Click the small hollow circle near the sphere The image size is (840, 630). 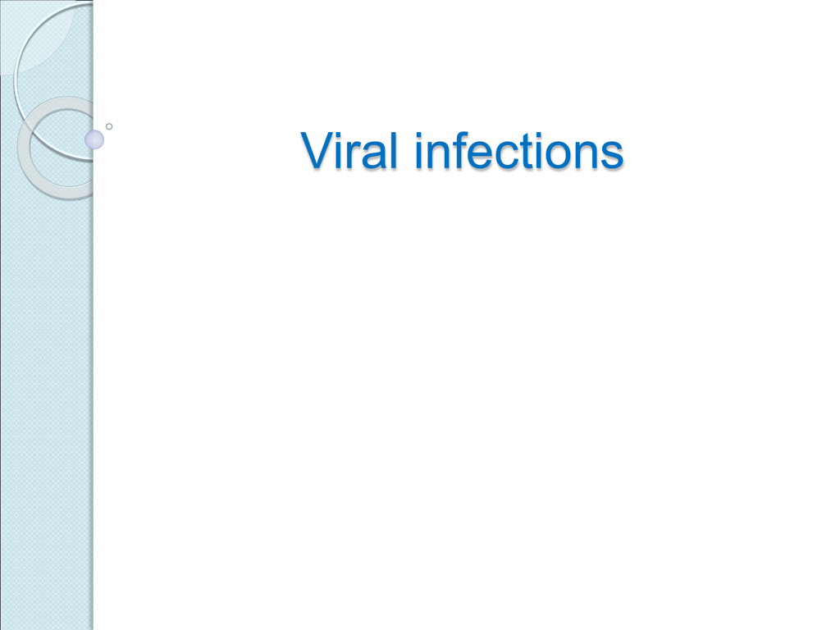(x=109, y=126)
